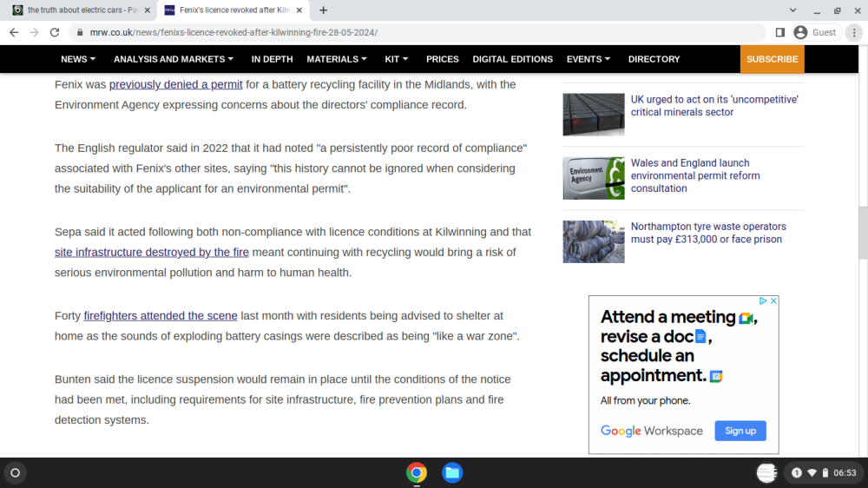868x488 pixels.
Task: Click the battery status icon
Action: [x=825, y=473]
